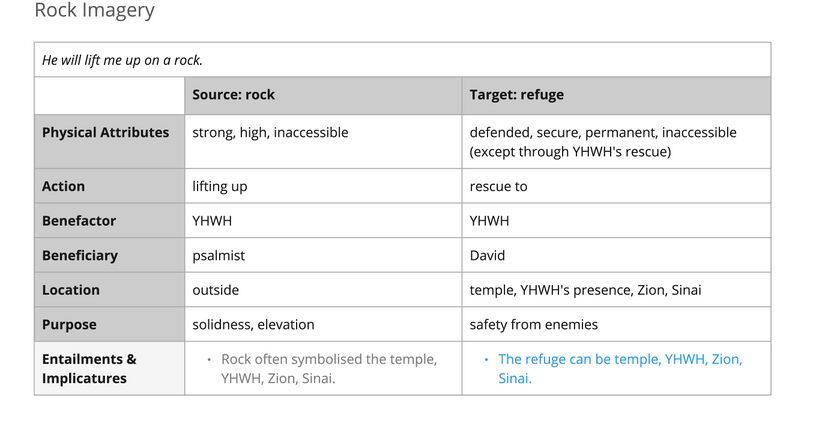Click the "Purpose" row label

point(69,324)
